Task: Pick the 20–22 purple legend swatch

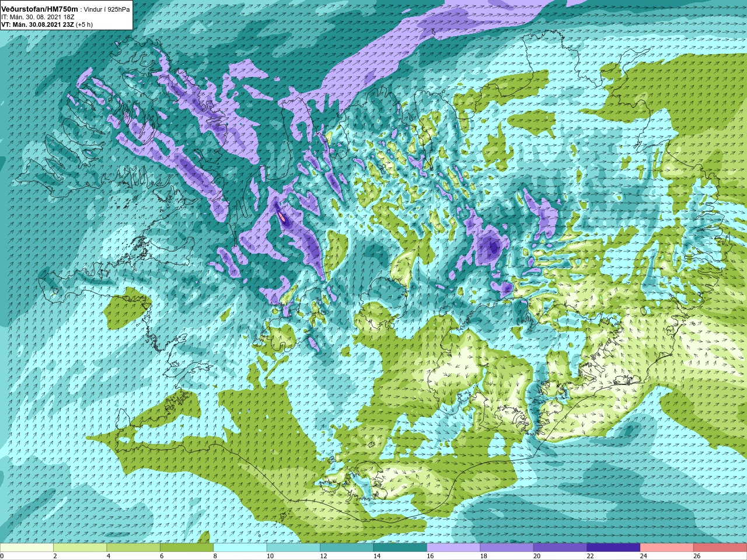Action: 560,548
